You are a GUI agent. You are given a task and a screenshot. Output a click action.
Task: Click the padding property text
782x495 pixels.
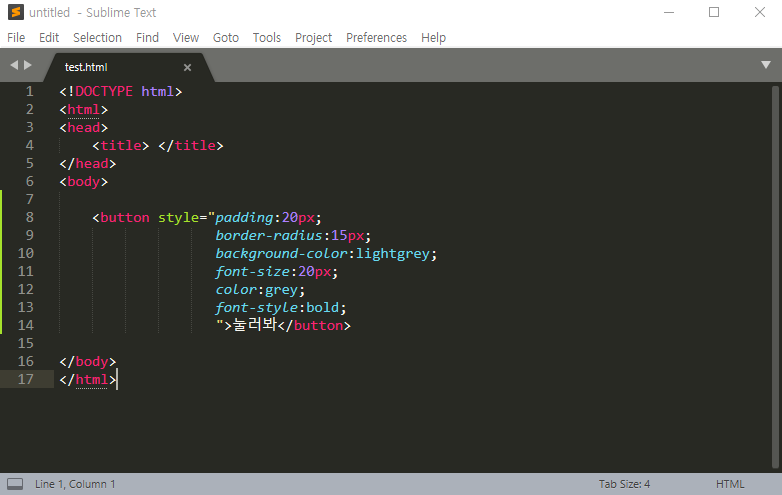244,218
